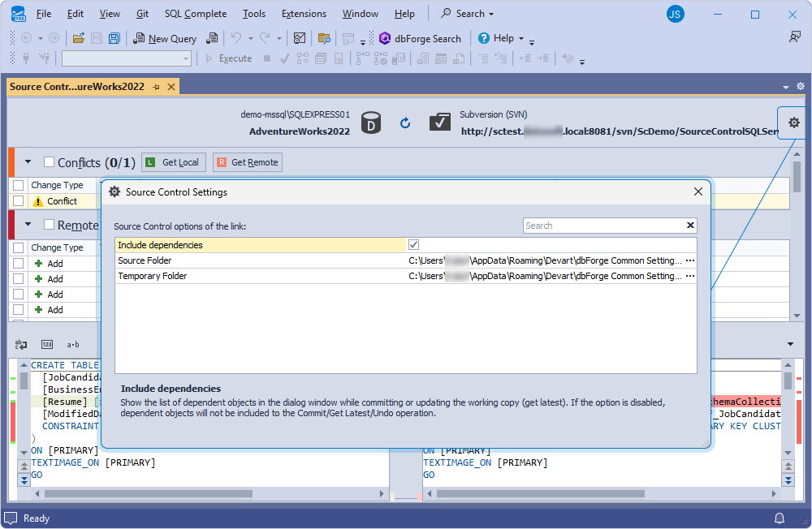Click the Execute button in toolbar
The image size is (812, 529).
228,58
